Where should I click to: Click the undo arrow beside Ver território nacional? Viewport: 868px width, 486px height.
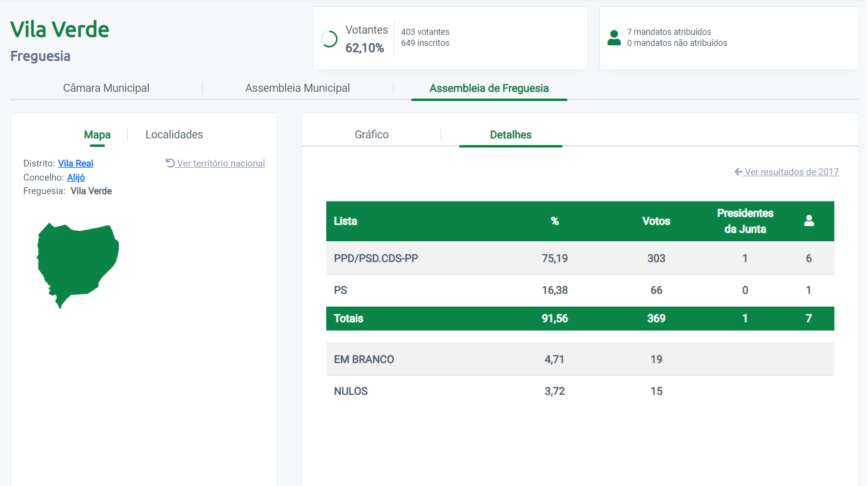point(170,163)
